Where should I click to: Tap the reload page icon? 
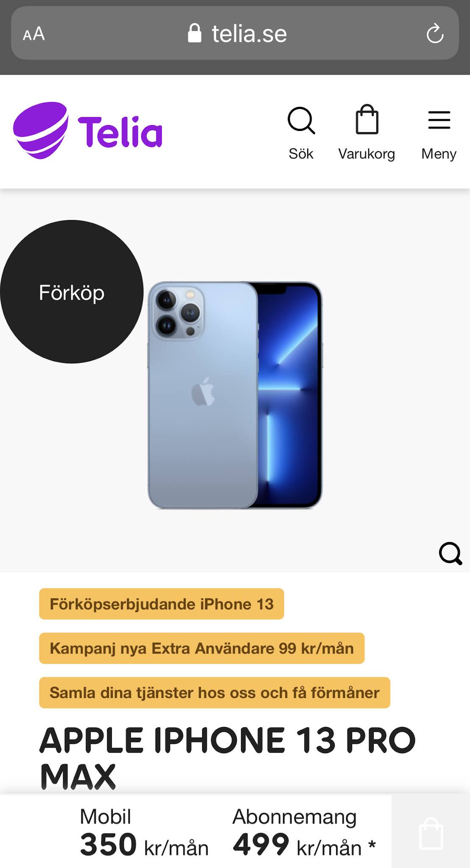tap(435, 34)
